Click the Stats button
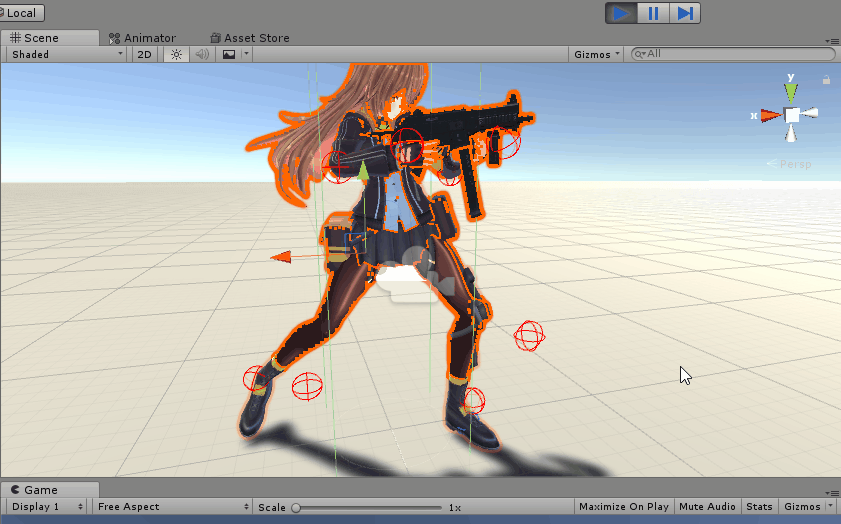The width and height of the screenshot is (841, 524). [759, 507]
